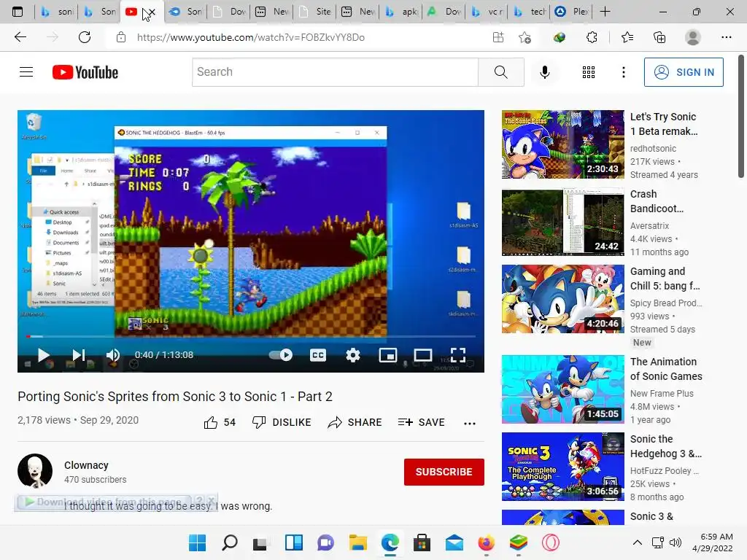The height and width of the screenshot is (560, 747).
Task: Open the taskbar volume control
Action: [x=675, y=542]
